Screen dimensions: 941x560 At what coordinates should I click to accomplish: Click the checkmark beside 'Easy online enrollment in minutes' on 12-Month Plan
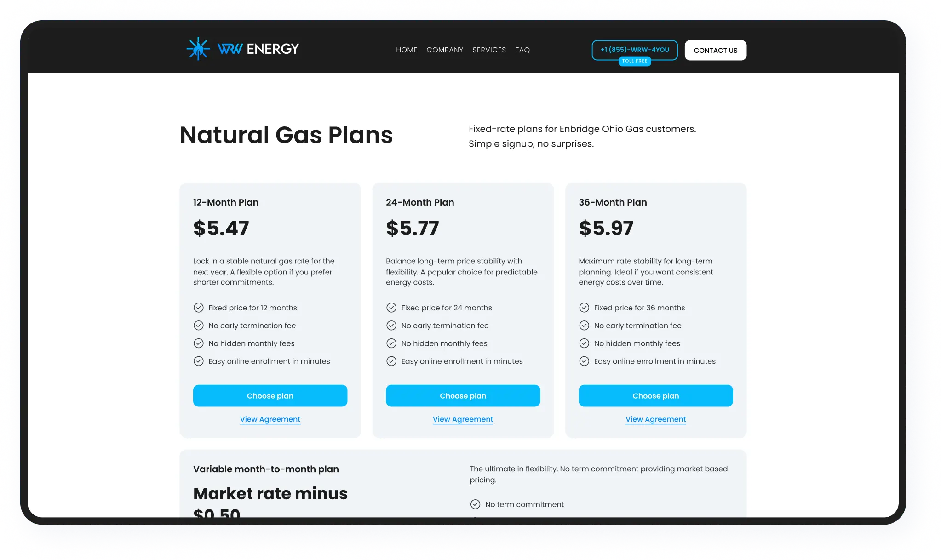pos(199,361)
